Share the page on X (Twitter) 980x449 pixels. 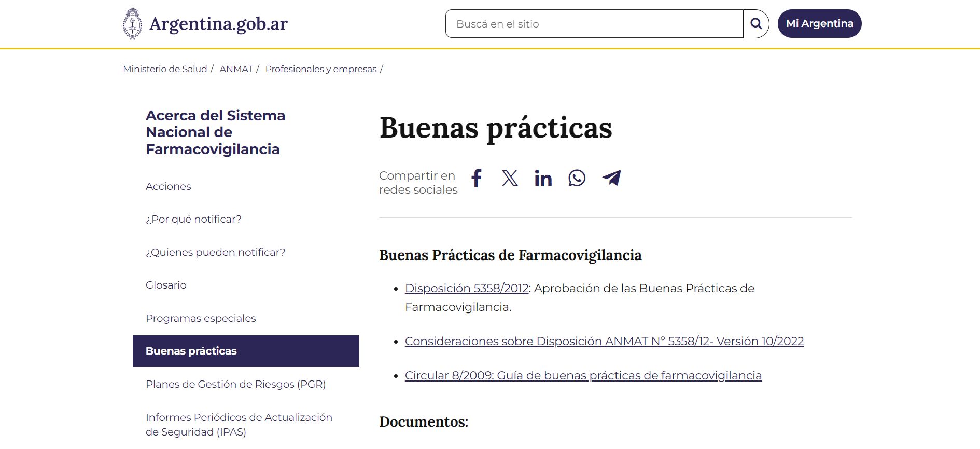510,178
